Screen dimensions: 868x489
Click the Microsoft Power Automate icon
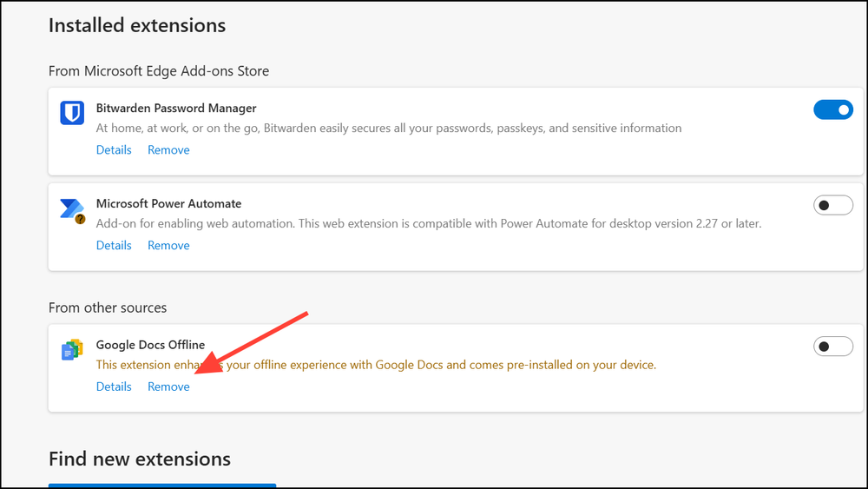(x=72, y=210)
